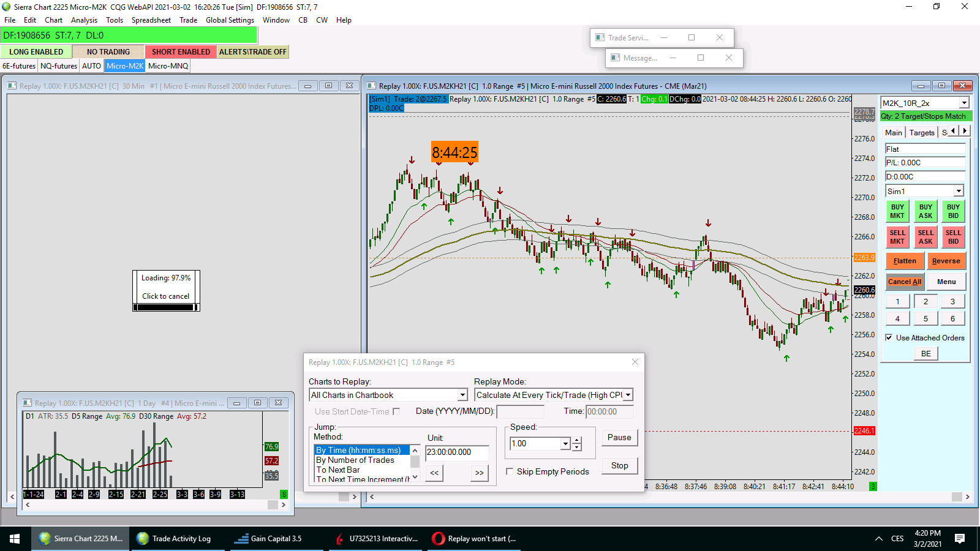Click the SELL ASK button
The width and height of the screenshot is (980, 551).
click(925, 237)
